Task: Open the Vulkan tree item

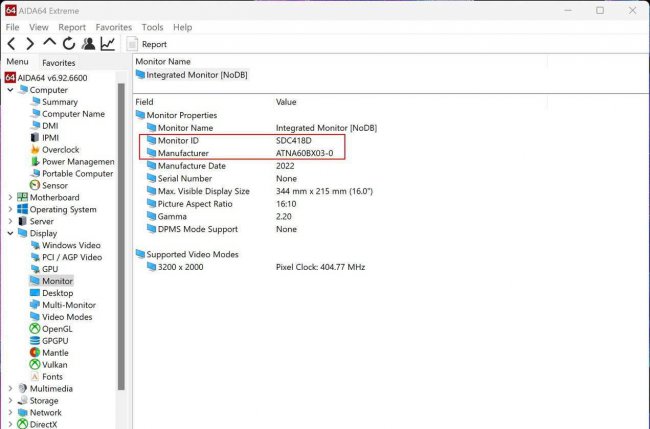Action: click(49, 365)
